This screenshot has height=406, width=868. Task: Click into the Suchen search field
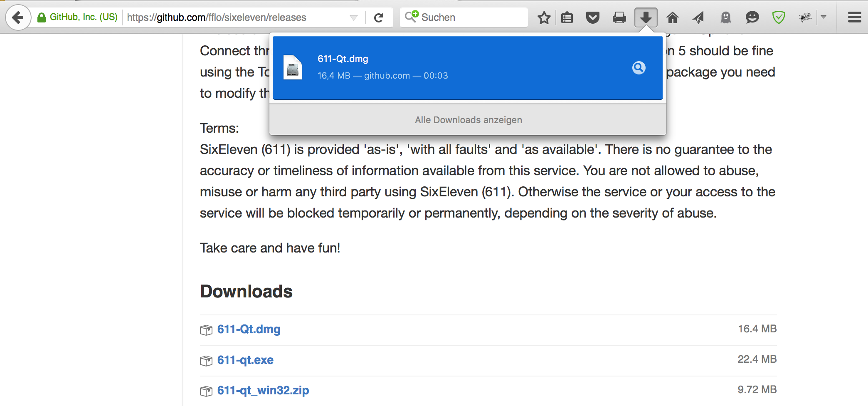[x=470, y=17]
